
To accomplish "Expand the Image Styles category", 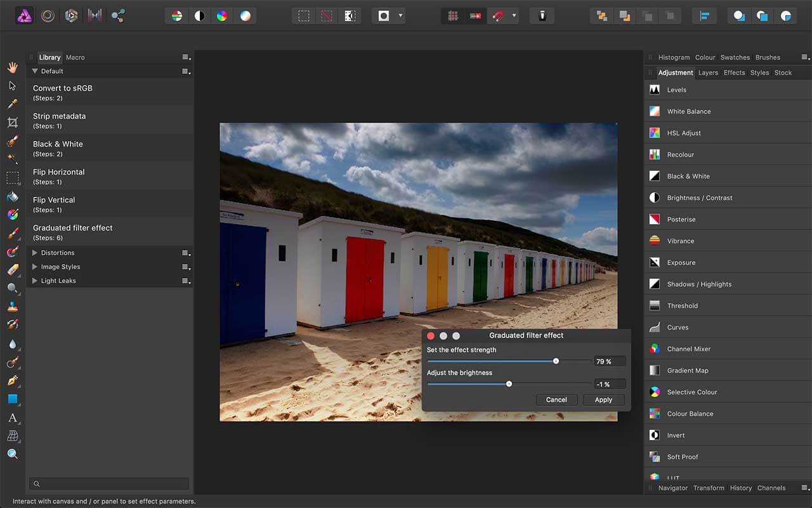I will click(35, 267).
